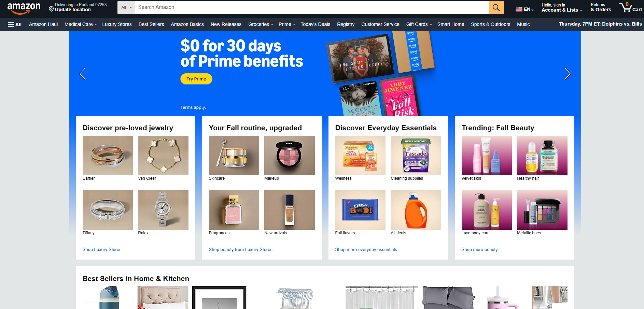Open the Gift Cards dropdown
Screen dimensions: 644x309
pyautogui.click(x=419, y=25)
